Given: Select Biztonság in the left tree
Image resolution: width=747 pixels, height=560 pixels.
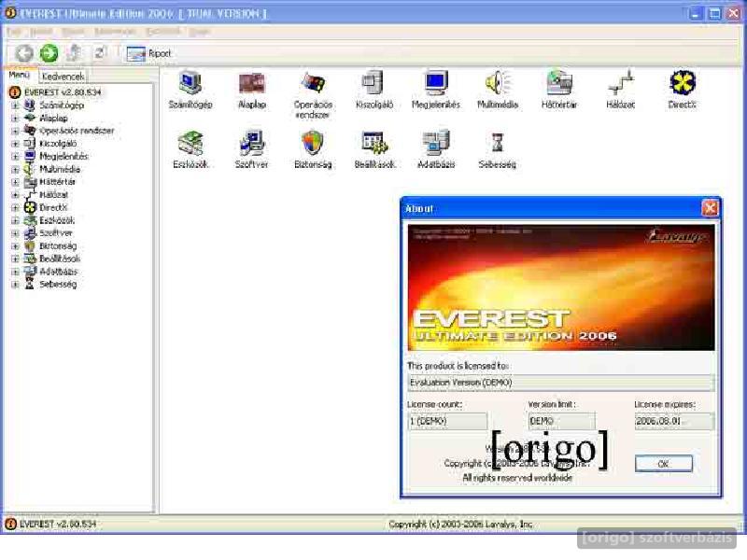Looking at the screenshot, I should point(58,246).
